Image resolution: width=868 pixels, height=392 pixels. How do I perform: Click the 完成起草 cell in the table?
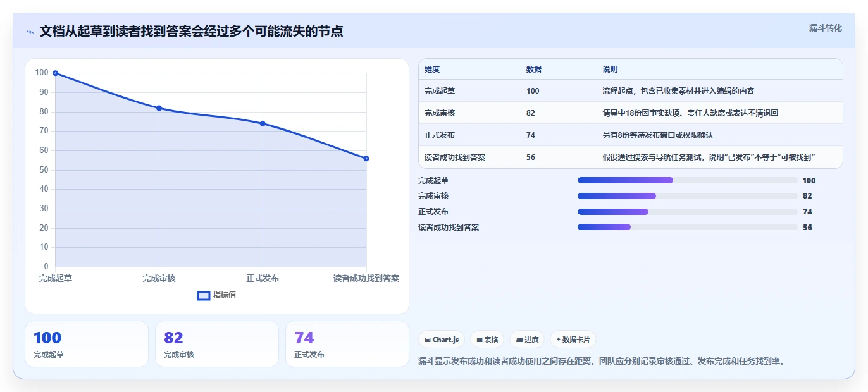[x=440, y=91]
